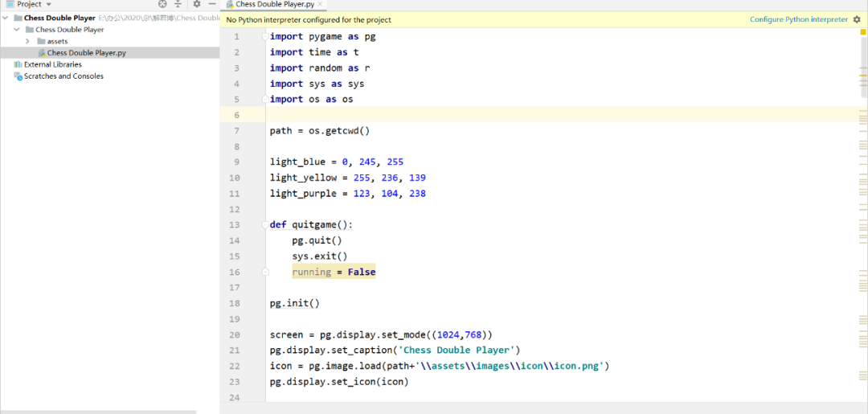
Task: Collapse the inner Chess Double Player folder
Action: click(x=17, y=29)
